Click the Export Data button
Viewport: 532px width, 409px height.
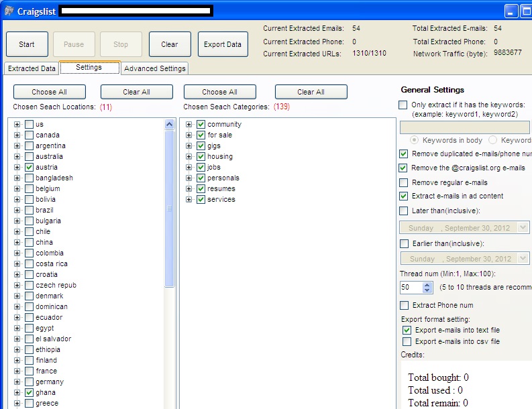[x=223, y=44]
